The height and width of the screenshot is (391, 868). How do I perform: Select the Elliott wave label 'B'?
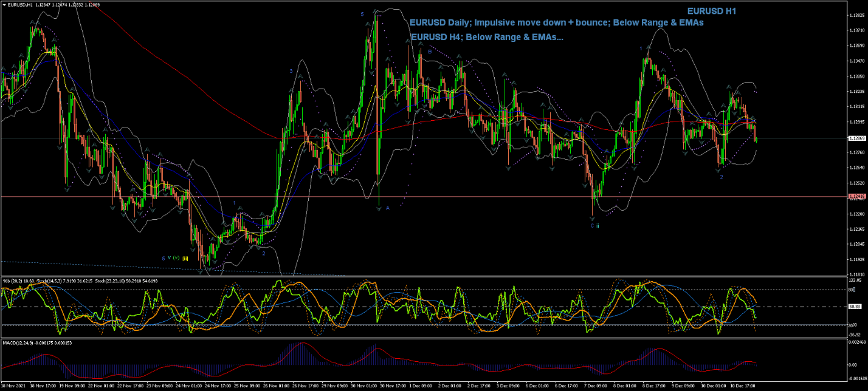(430, 52)
